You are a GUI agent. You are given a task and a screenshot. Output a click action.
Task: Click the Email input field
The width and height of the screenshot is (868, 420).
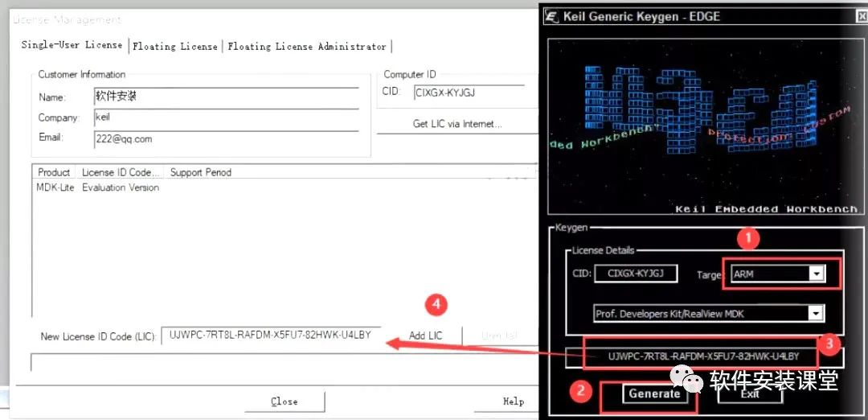click(x=227, y=139)
